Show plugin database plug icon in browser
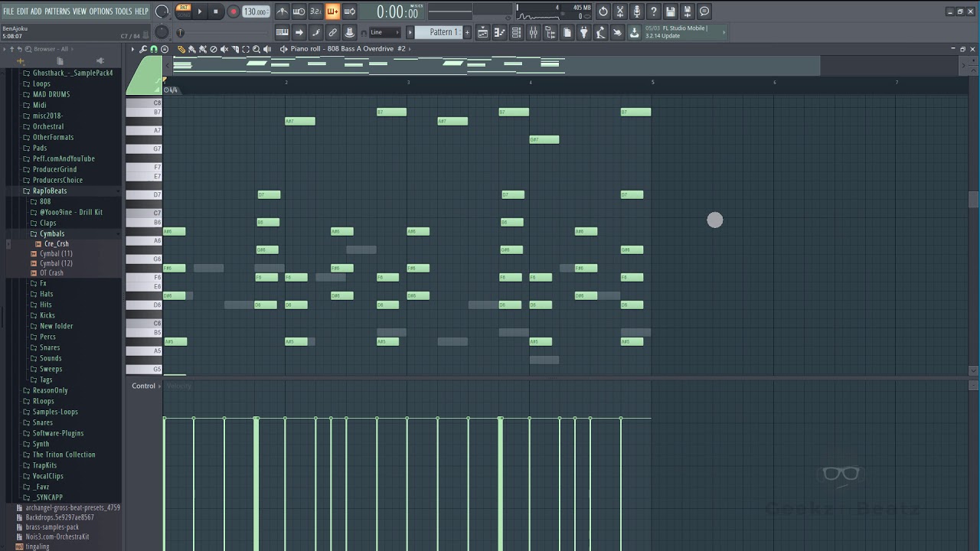The width and height of the screenshot is (980, 551). pos(100,60)
